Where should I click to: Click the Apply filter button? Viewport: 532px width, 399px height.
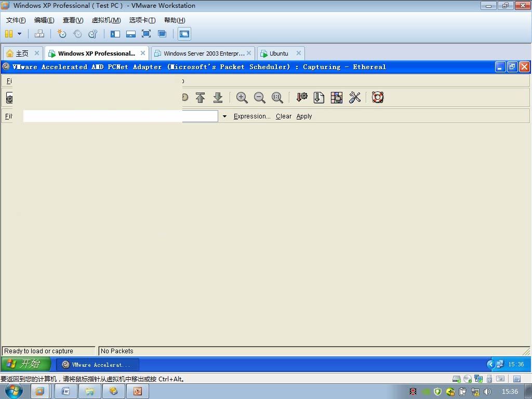pos(304,116)
